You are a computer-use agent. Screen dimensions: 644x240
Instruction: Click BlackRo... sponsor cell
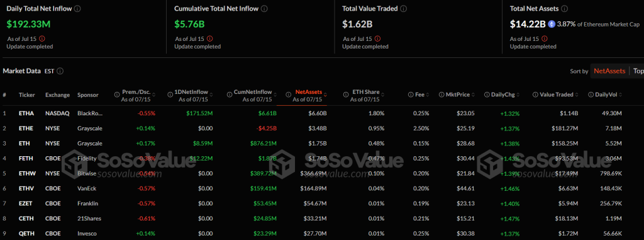point(90,113)
